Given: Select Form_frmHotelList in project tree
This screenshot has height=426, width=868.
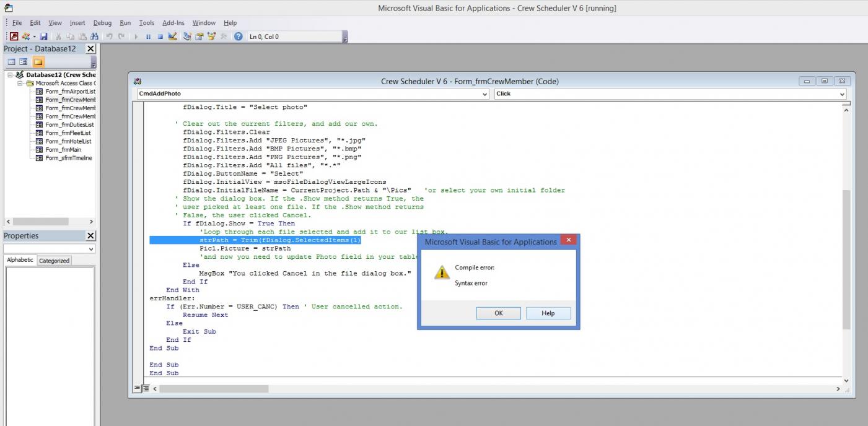Looking at the screenshot, I should (x=68, y=141).
